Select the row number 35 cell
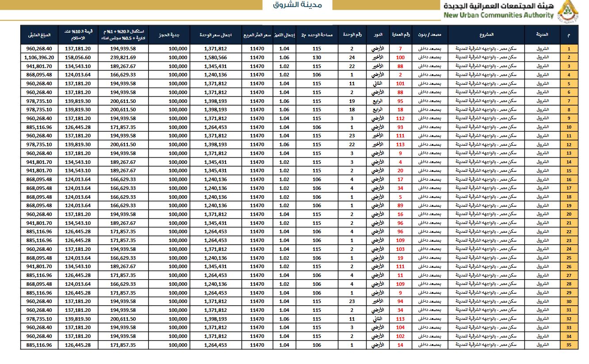This screenshot has width=589, height=364. point(569,345)
